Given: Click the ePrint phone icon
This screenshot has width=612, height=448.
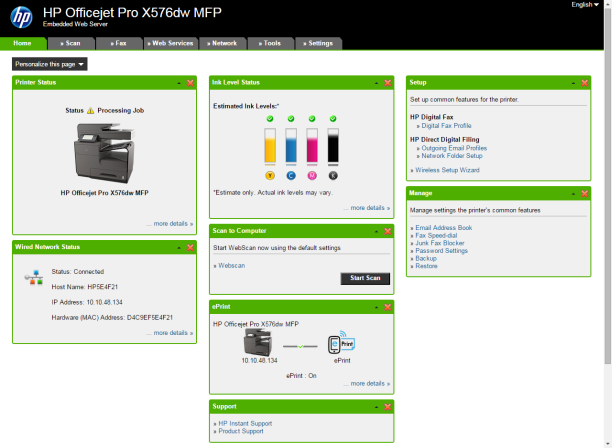Looking at the screenshot, I should [342, 342].
